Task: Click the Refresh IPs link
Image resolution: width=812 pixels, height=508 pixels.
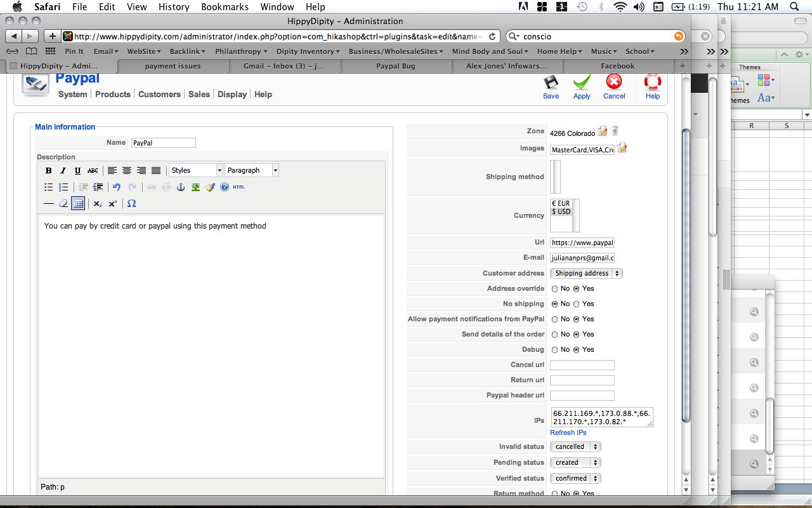Action: 568,432
